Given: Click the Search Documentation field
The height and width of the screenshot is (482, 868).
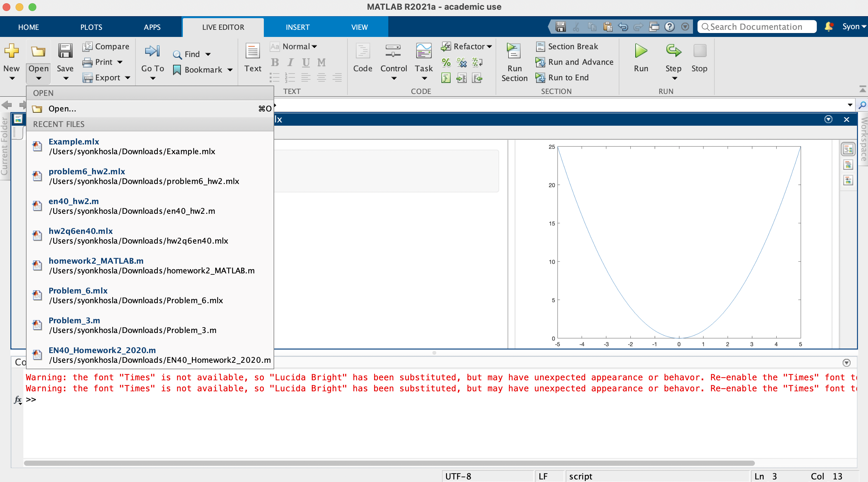Looking at the screenshot, I should 757,27.
